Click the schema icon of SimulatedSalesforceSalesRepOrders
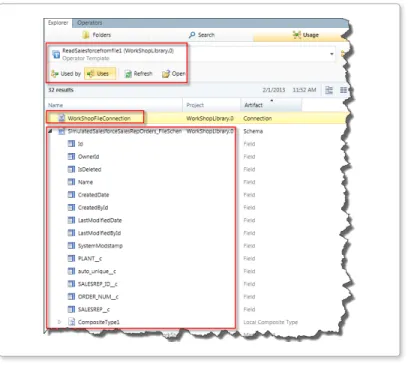This screenshot has width=408, height=366. tap(61, 131)
